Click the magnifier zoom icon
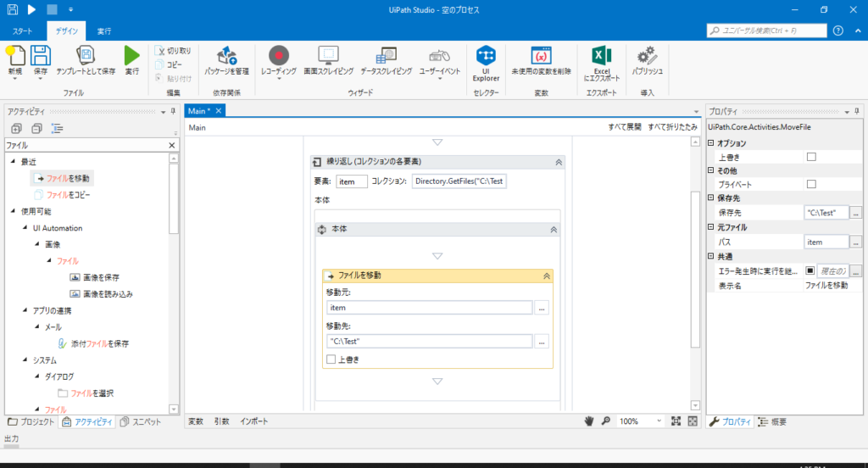The width and height of the screenshot is (868, 468). click(x=605, y=421)
